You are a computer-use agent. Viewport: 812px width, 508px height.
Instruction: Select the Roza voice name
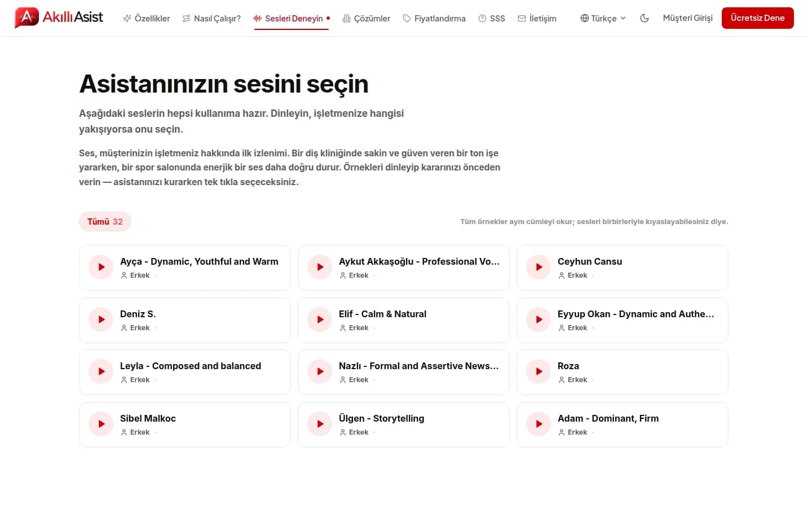[568, 366]
